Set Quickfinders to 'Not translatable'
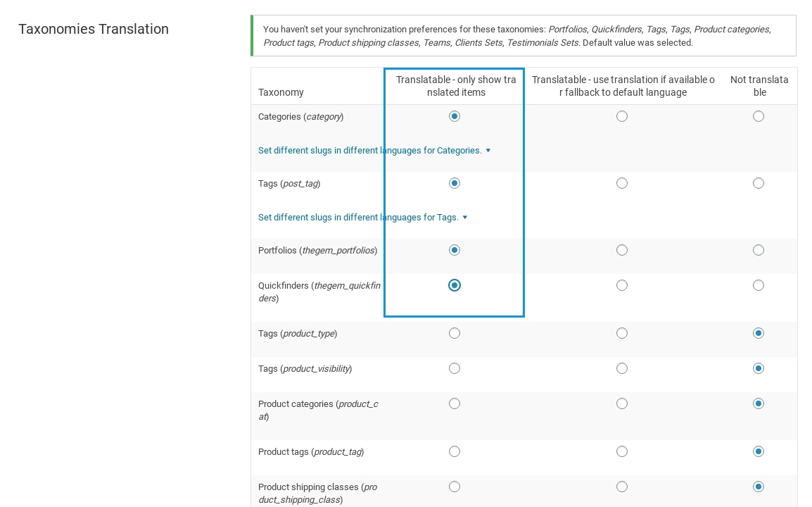The image size is (812, 507). (x=758, y=285)
